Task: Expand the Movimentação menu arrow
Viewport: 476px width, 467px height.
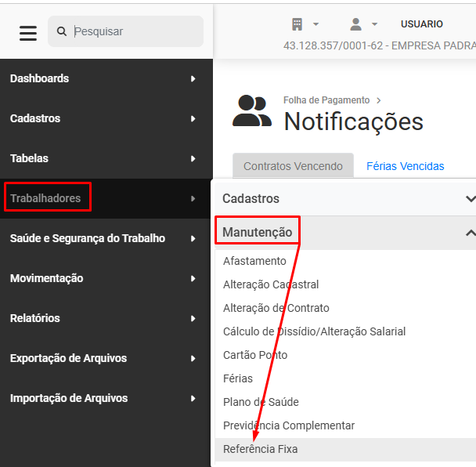Action: point(193,278)
